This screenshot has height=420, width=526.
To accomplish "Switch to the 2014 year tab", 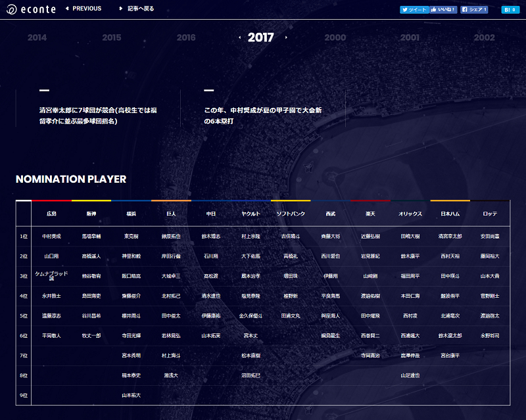I will 36,37.
